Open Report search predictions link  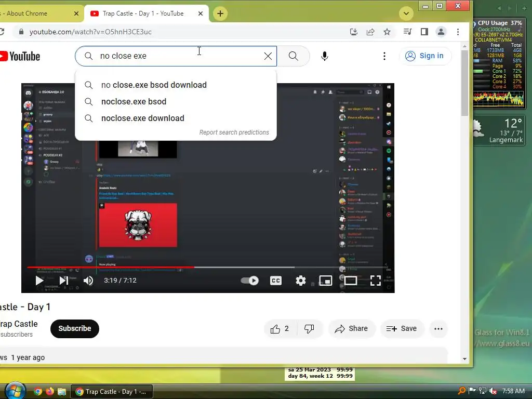pos(234,132)
